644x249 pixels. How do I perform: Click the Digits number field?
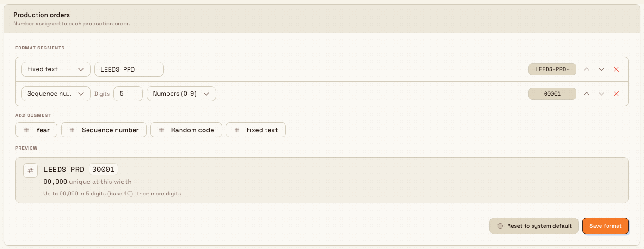tap(128, 94)
